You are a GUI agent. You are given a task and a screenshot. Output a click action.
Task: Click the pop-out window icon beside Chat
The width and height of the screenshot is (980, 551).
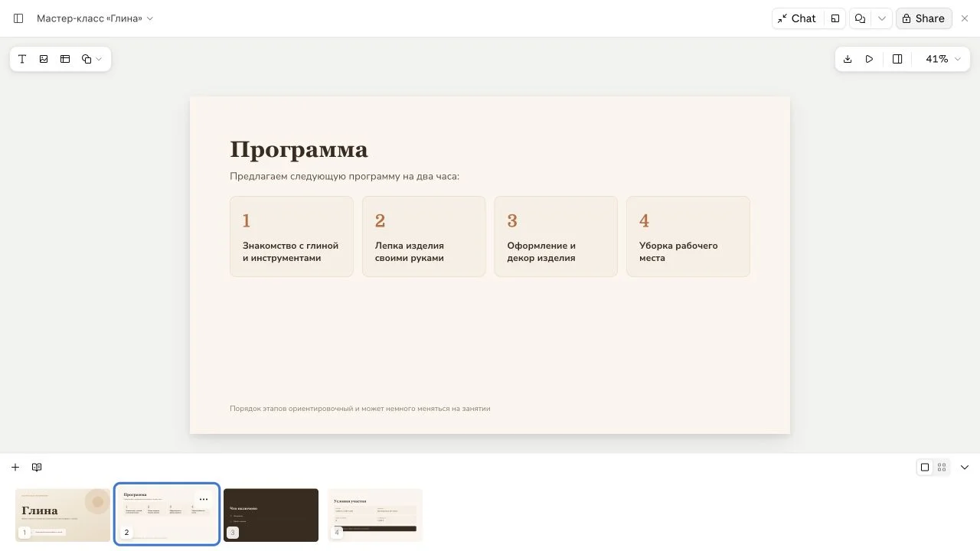click(835, 18)
